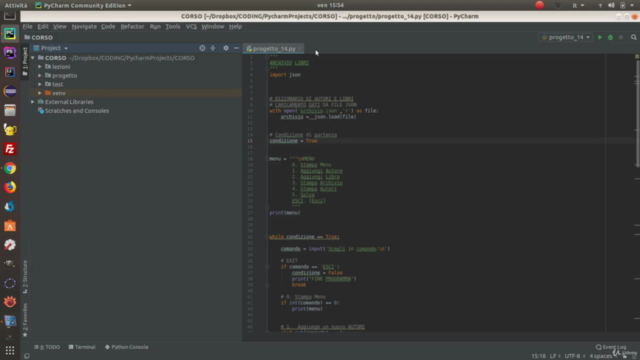Open the File menu
Image resolution: width=640 pixels, height=360 pixels.
point(27,27)
